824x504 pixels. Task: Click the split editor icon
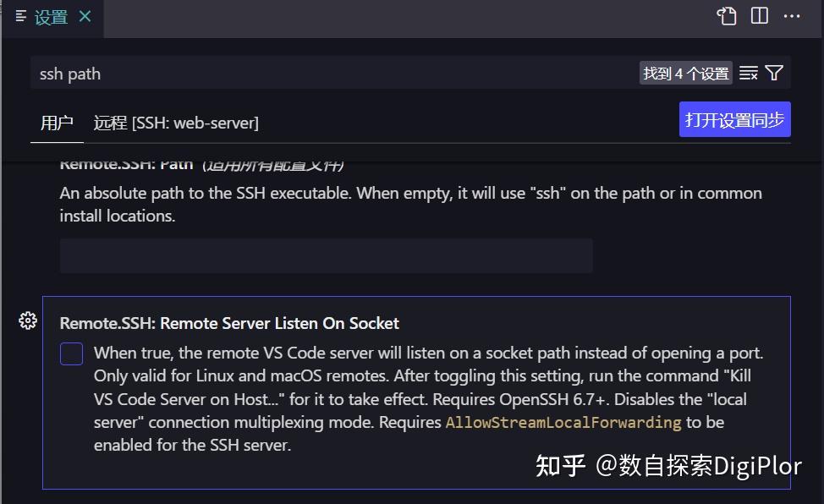pos(758,15)
